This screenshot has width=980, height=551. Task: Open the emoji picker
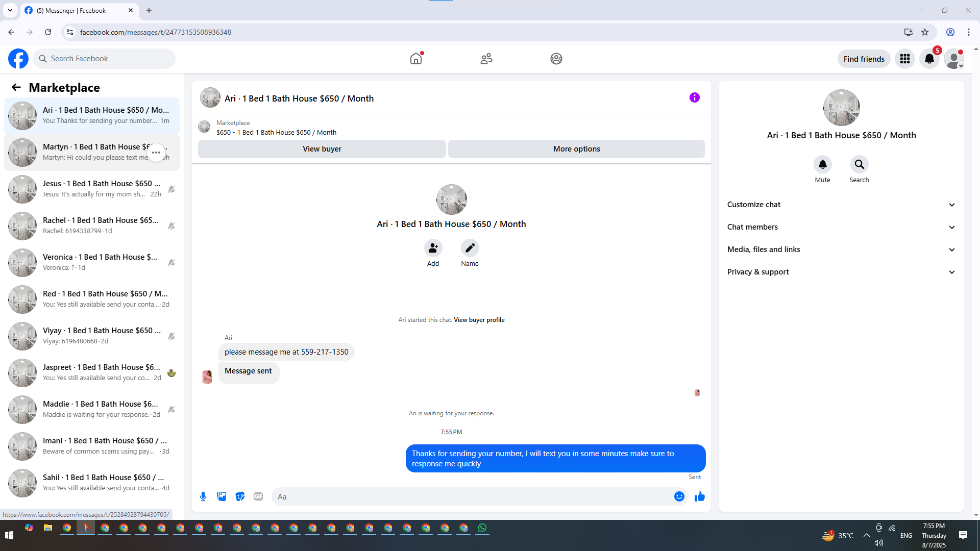tap(679, 496)
